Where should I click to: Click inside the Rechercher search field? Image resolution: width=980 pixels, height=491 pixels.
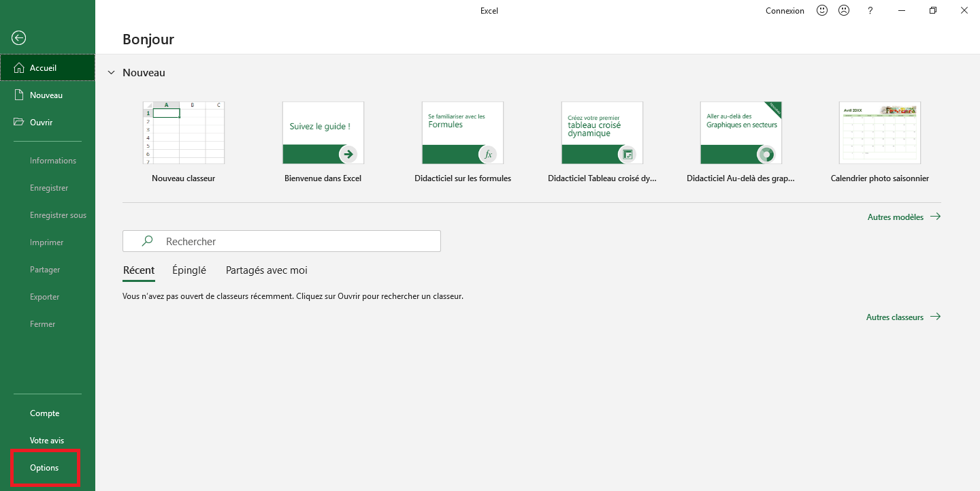(x=282, y=241)
